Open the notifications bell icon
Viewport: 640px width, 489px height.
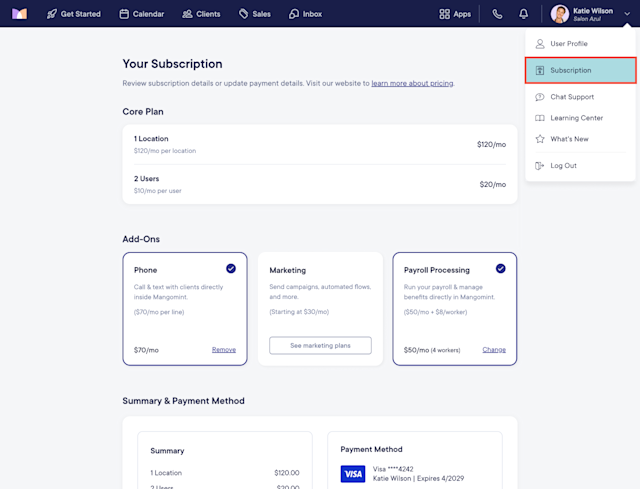[x=524, y=14]
